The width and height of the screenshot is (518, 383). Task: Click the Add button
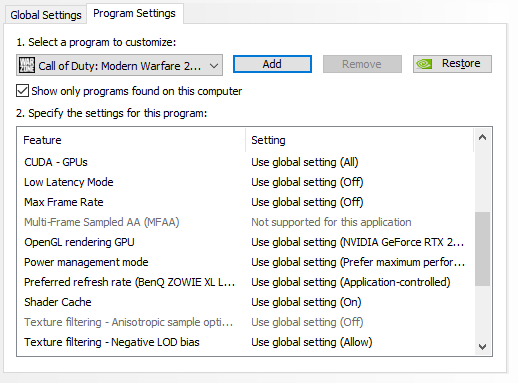pos(272,64)
